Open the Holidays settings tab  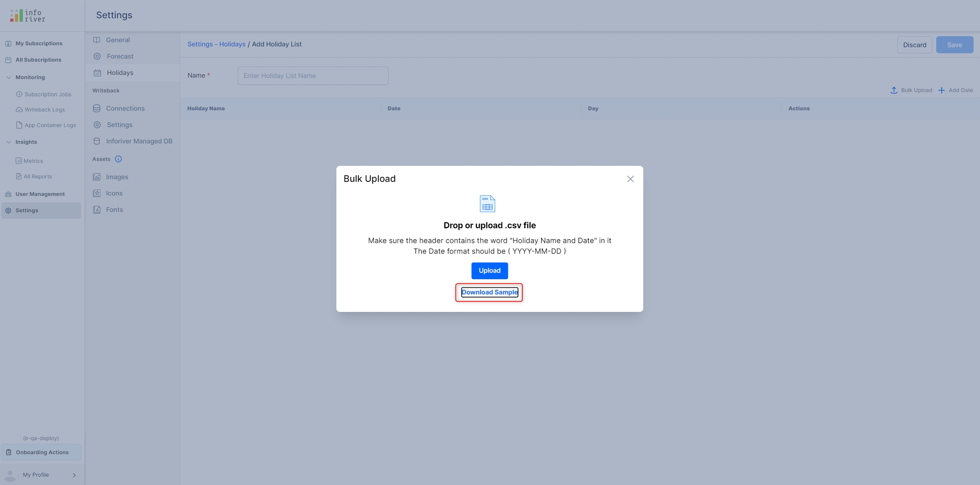pos(120,73)
